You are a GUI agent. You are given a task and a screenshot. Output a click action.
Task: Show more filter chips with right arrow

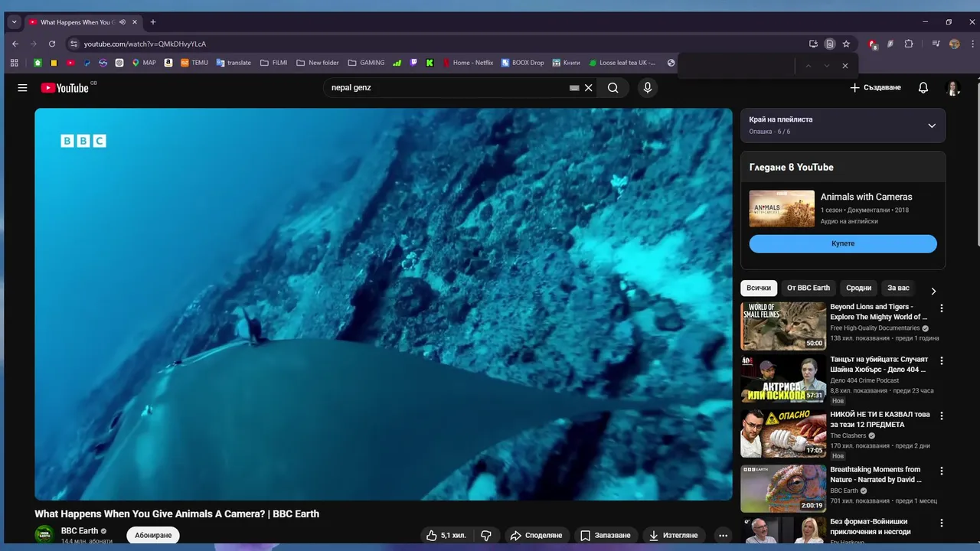(x=933, y=291)
